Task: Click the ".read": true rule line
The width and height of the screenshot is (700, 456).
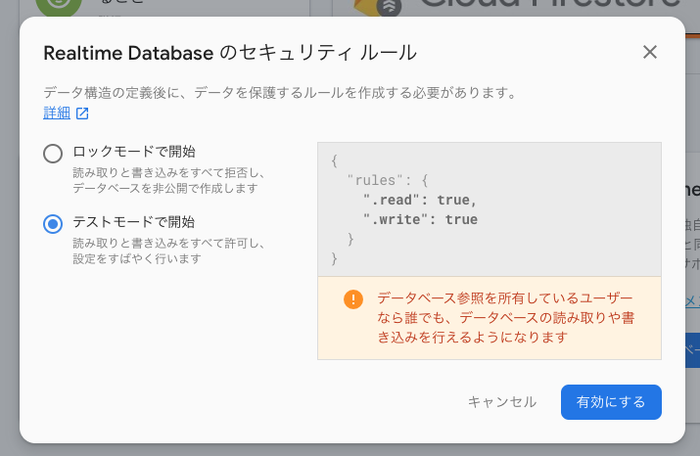Action: tap(420, 200)
